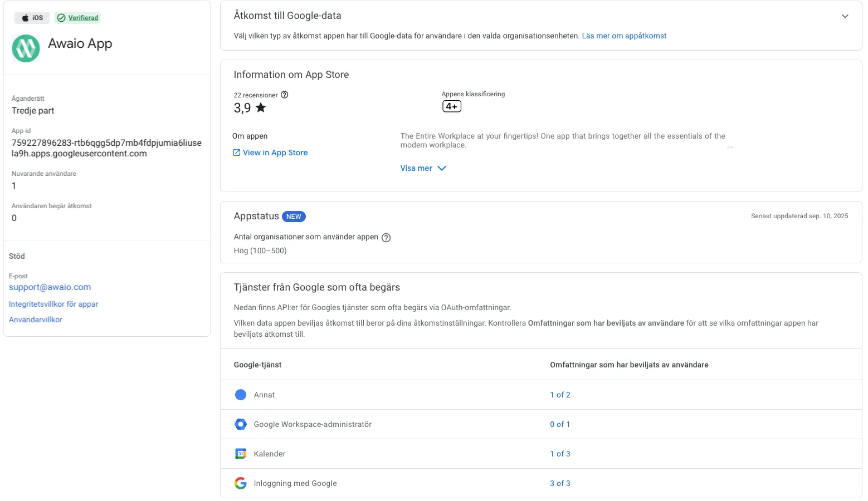Click the Awaio App title
Viewport: 868px width, 501px height.
(80, 43)
